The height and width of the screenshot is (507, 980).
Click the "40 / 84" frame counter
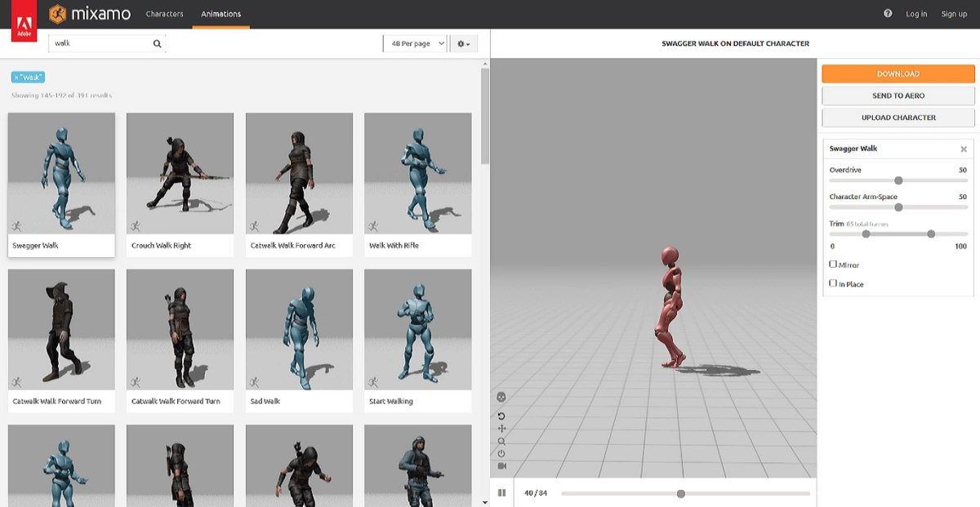pos(536,493)
